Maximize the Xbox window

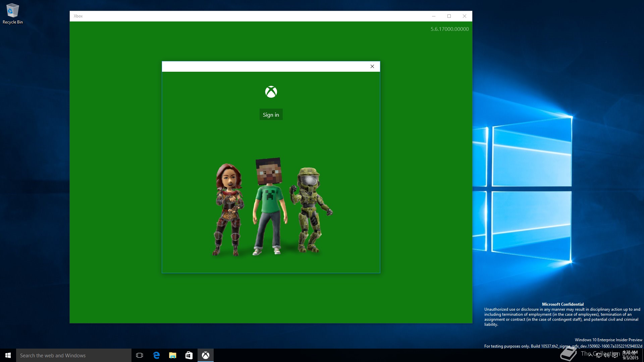click(449, 16)
